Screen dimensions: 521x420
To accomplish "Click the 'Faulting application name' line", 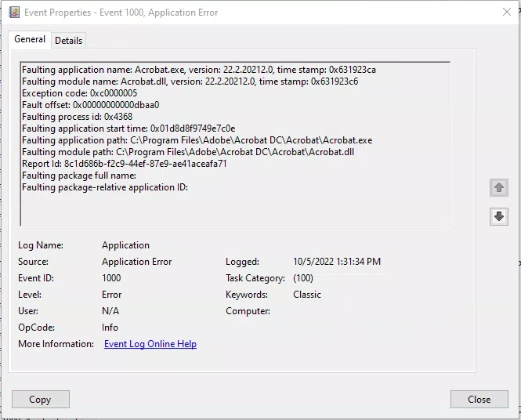I will pyautogui.click(x=199, y=70).
